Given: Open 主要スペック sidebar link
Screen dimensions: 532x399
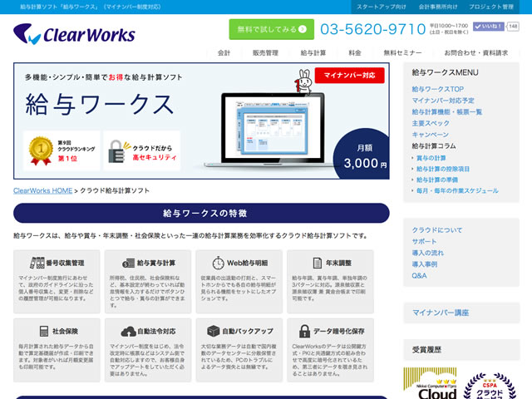Looking at the screenshot, I should (431, 123).
